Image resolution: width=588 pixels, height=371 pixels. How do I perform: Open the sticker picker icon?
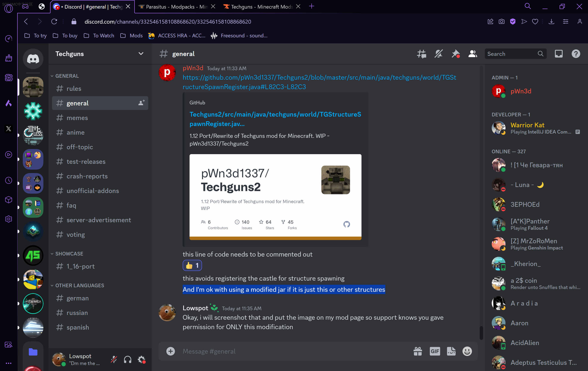451,351
